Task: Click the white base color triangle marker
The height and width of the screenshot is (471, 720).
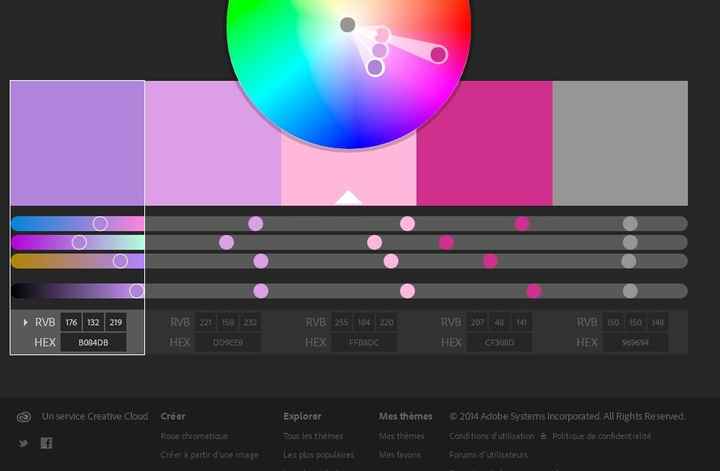Action: point(348,197)
